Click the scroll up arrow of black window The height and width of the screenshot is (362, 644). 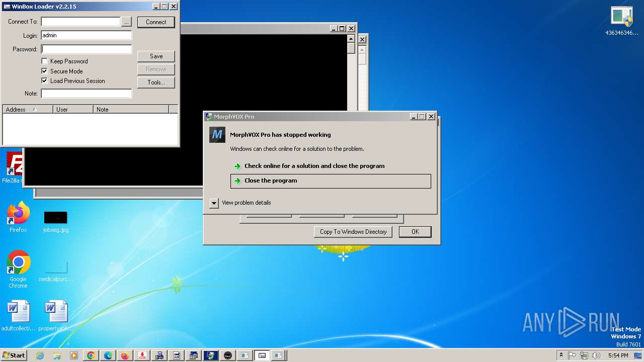pos(351,39)
